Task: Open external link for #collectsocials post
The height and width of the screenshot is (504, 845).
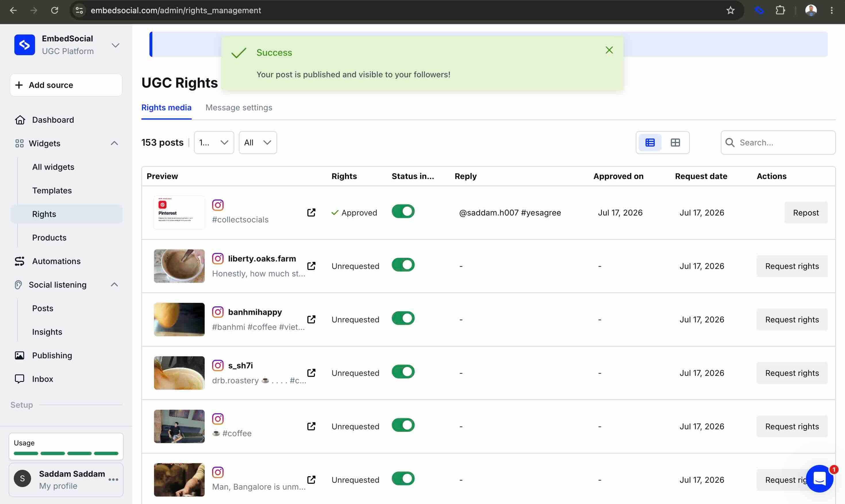Action: click(x=312, y=213)
